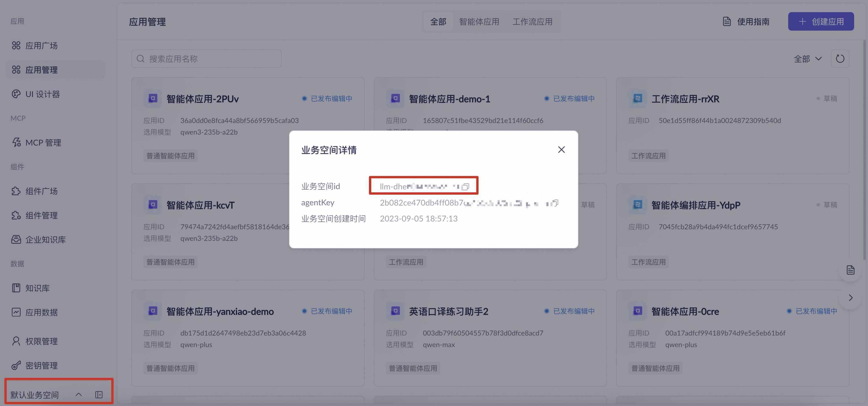Screen dimensions: 868x406
Task: Close the 业务空间详情 dialog
Action: pyautogui.click(x=561, y=150)
